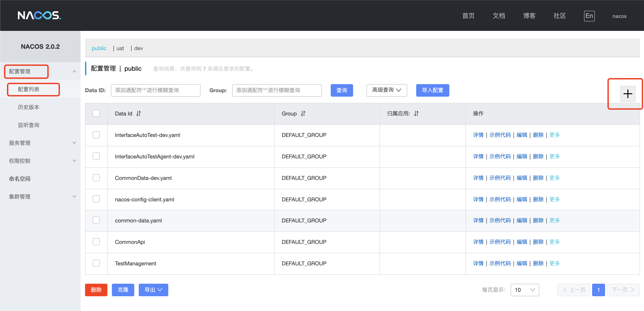Go to pagination page 1

pyautogui.click(x=598, y=290)
